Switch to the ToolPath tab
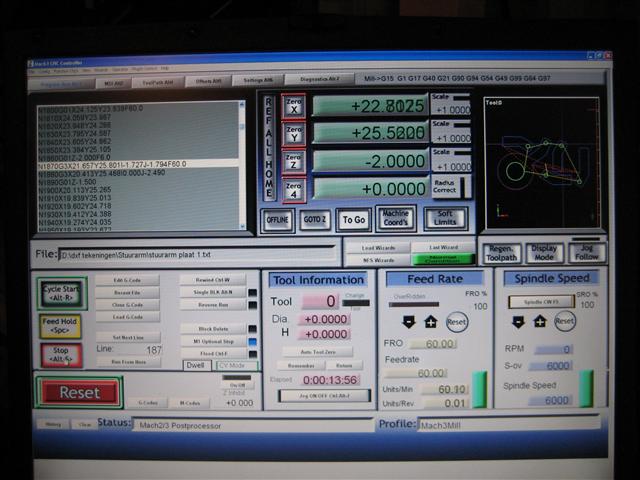The height and width of the screenshot is (480, 640). click(158, 82)
